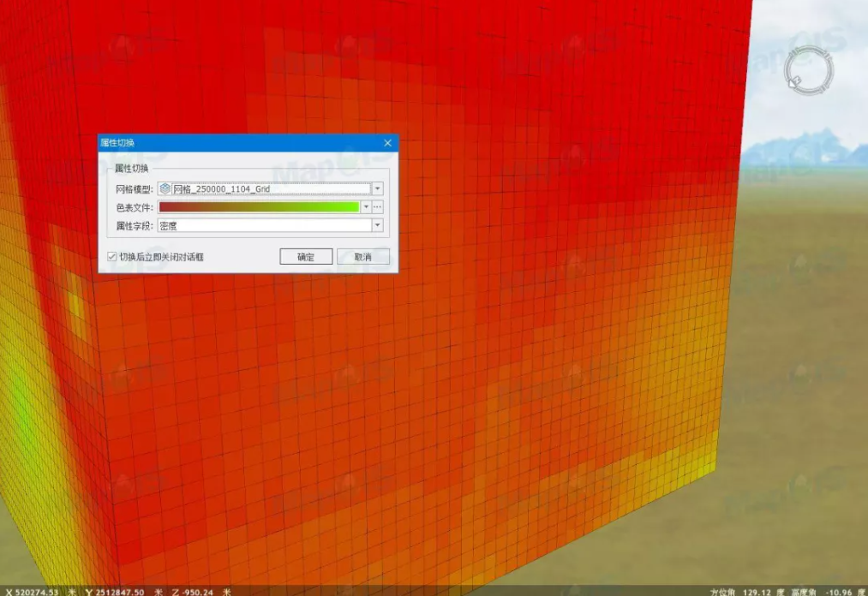Open the 网格模型 dropdown arrow
The height and width of the screenshot is (596, 868).
[378, 188]
